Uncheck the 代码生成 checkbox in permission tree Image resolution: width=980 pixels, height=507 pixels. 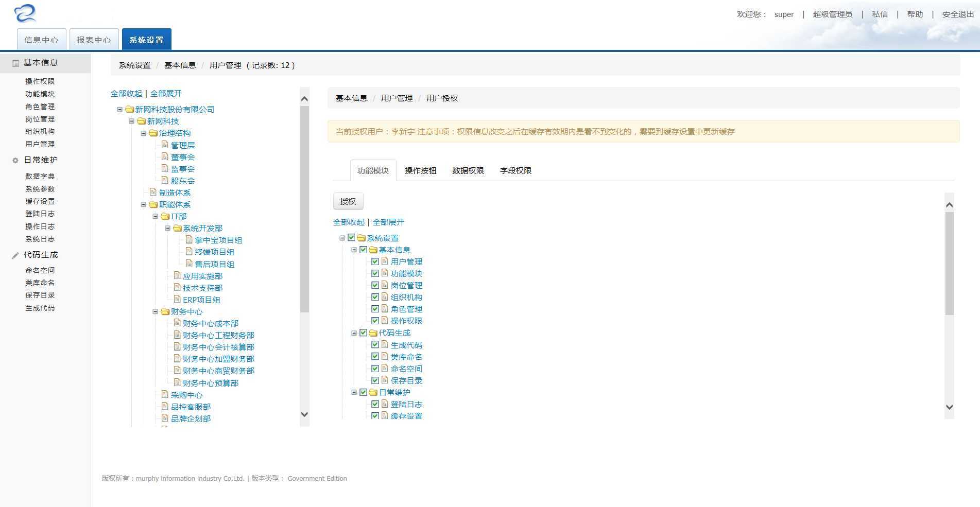coord(363,333)
